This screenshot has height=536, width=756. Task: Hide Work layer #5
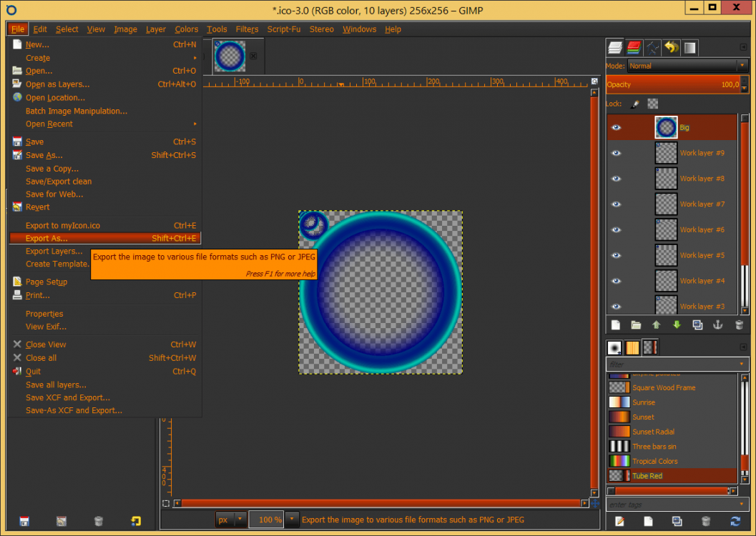click(x=617, y=255)
